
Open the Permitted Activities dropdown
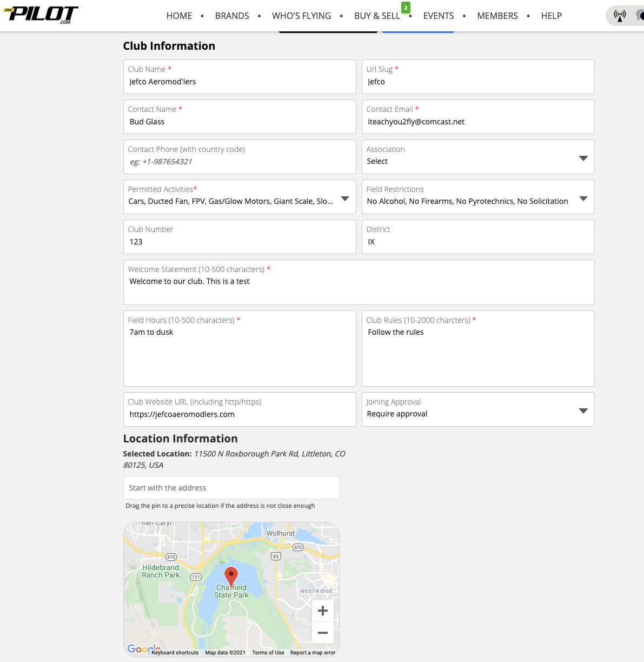345,198
